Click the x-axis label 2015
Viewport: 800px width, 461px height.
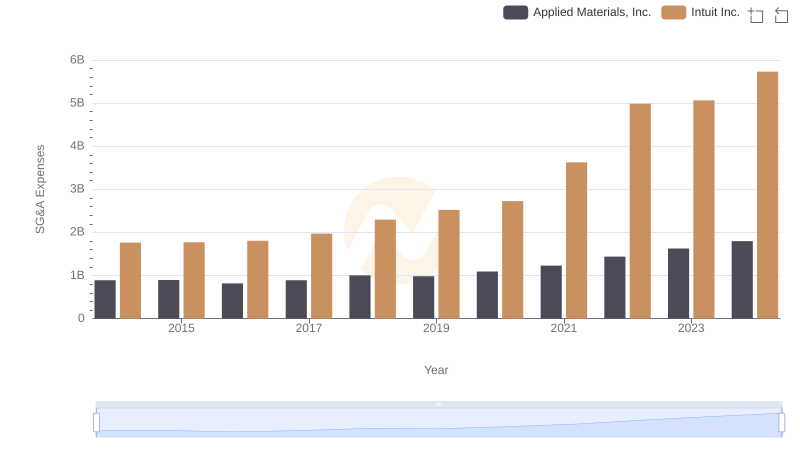coord(181,328)
